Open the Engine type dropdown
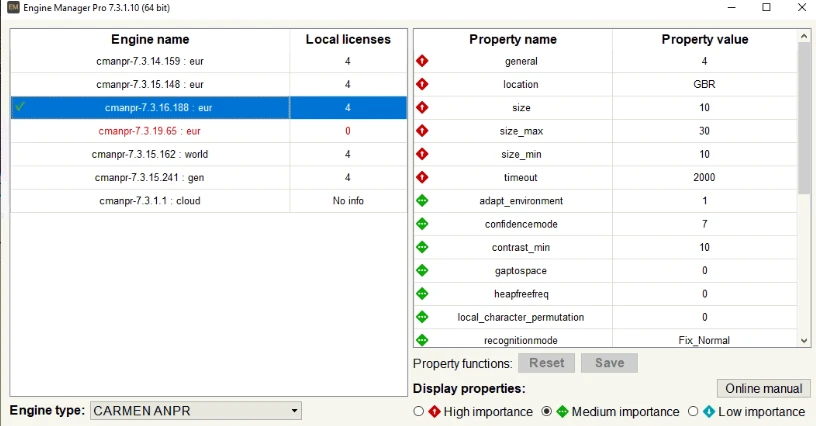 [x=196, y=410]
